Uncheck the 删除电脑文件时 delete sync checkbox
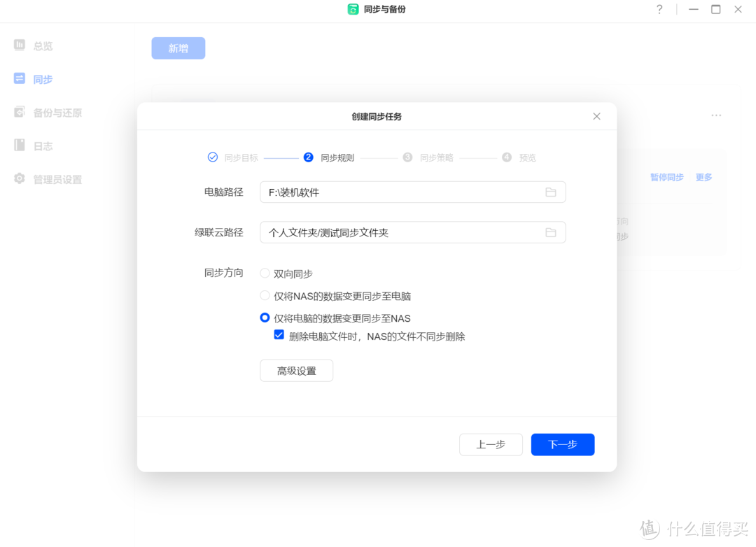The image size is (756, 547). [279, 335]
